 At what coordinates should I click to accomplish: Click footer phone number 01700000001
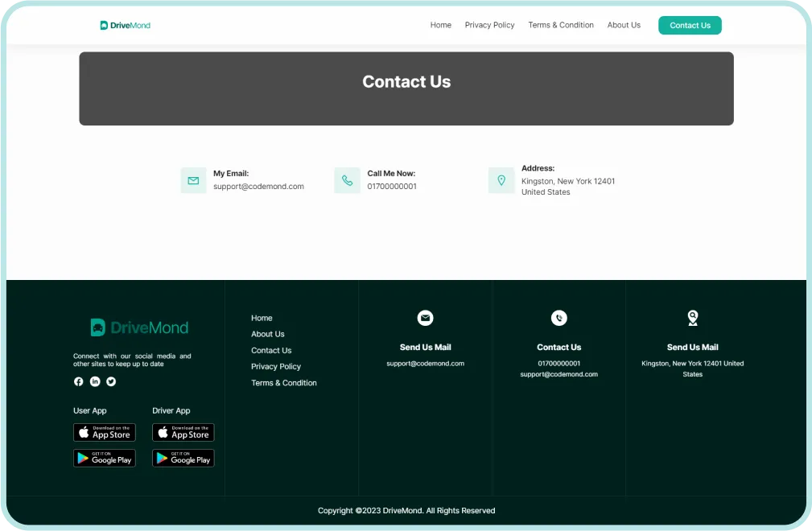click(559, 364)
